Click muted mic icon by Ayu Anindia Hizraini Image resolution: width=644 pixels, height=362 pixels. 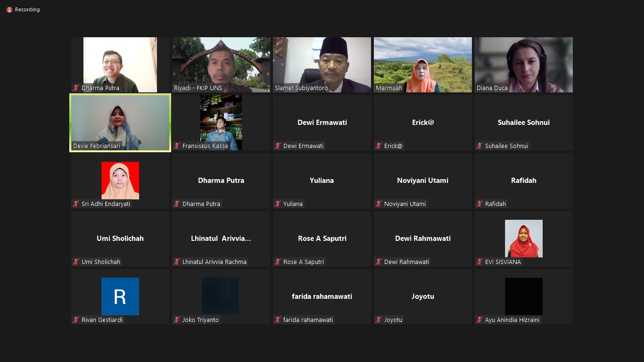click(x=479, y=320)
